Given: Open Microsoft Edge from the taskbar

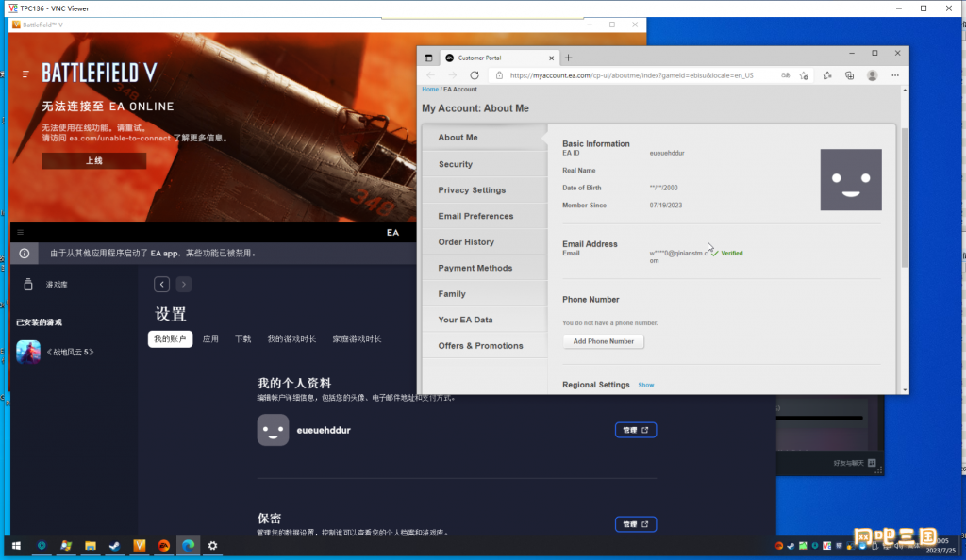Looking at the screenshot, I should 188,546.
